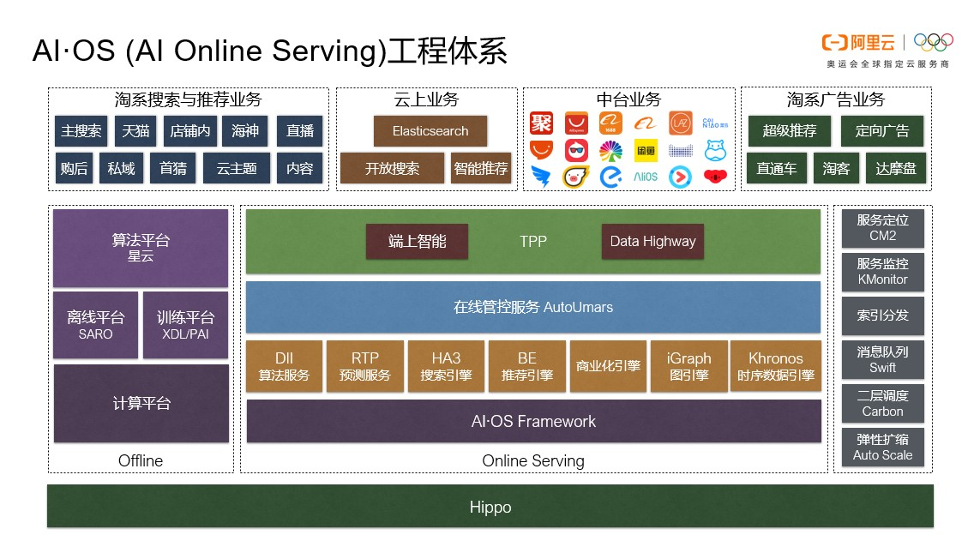Select the 计算平台 block

point(141,403)
